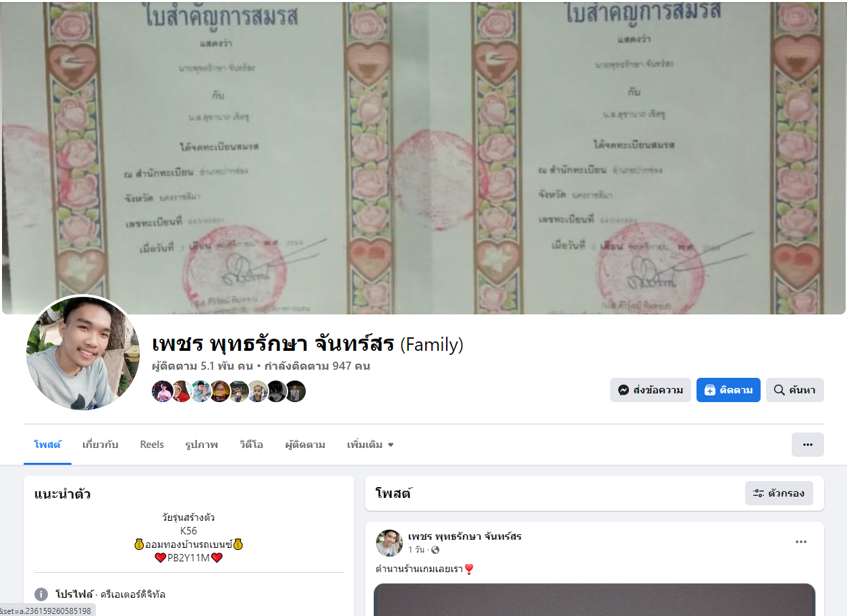This screenshot has height=616, width=847.
Task: Open the first follower avatar in the row
Action: point(162,391)
